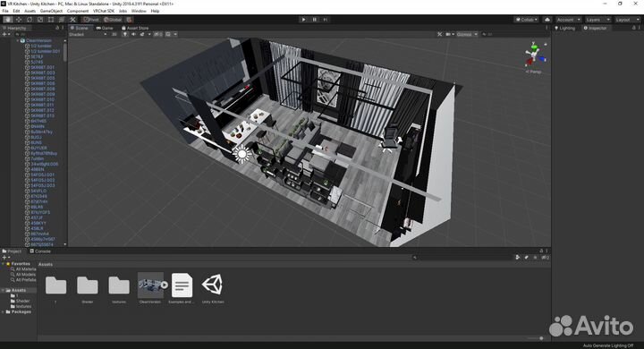Open the VRChat SDK menu
Screen dimensions: 644x349
point(104,11)
